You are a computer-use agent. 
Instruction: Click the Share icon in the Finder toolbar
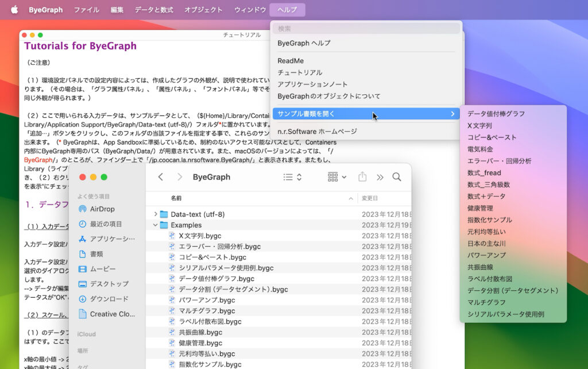pos(362,177)
